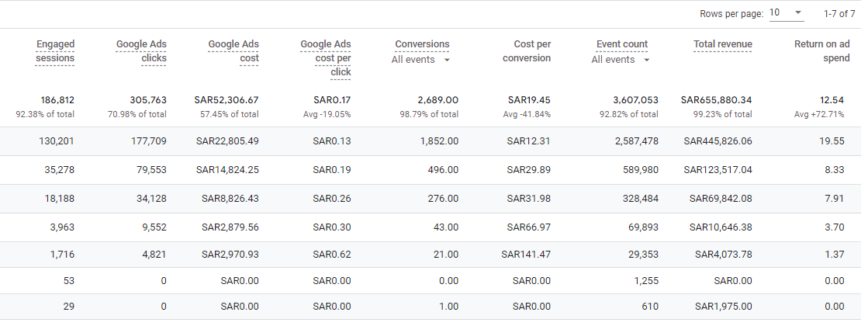The height and width of the screenshot is (326, 868).
Task: Select the 79,553 Google Ads clicks cell
Action: pyautogui.click(x=147, y=169)
